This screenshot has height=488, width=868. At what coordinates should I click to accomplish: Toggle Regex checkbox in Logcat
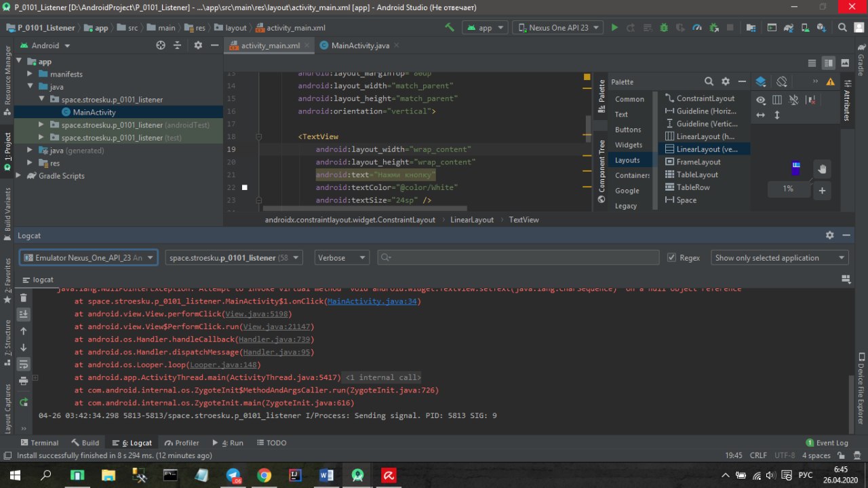671,258
